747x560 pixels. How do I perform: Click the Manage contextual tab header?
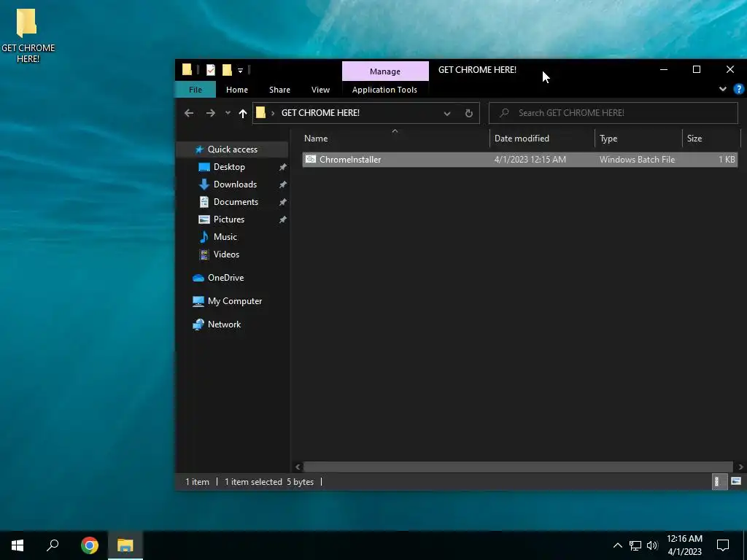[x=385, y=71]
